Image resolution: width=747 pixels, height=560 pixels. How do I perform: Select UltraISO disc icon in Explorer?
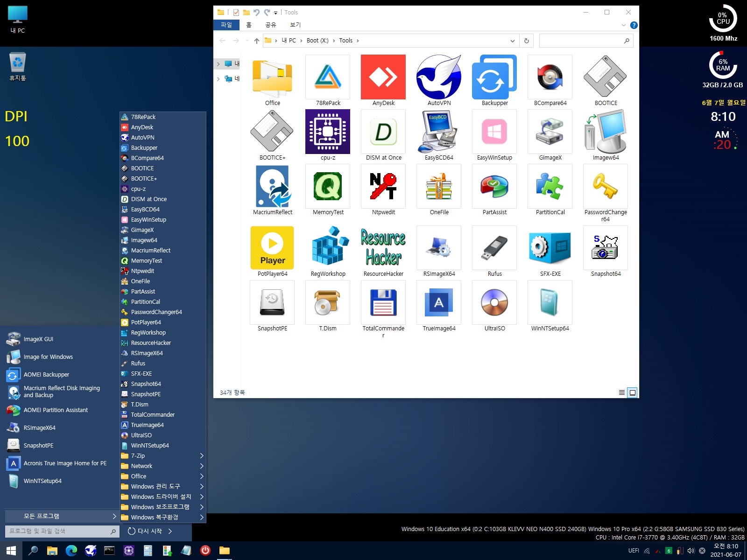point(494,302)
